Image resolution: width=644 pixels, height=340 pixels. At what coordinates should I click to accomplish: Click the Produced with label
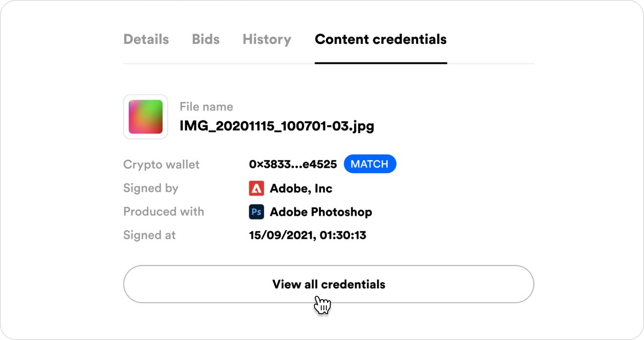click(x=164, y=212)
